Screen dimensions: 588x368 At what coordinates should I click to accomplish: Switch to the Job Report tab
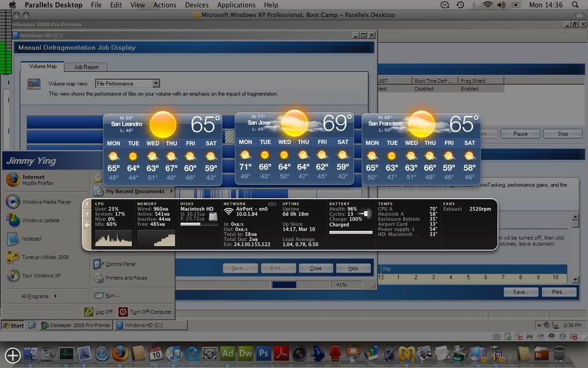coord(86,67)
